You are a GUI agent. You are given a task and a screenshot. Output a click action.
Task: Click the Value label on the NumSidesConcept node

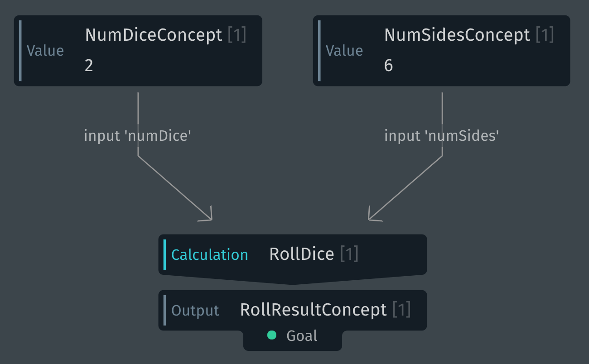pos(344,51)
